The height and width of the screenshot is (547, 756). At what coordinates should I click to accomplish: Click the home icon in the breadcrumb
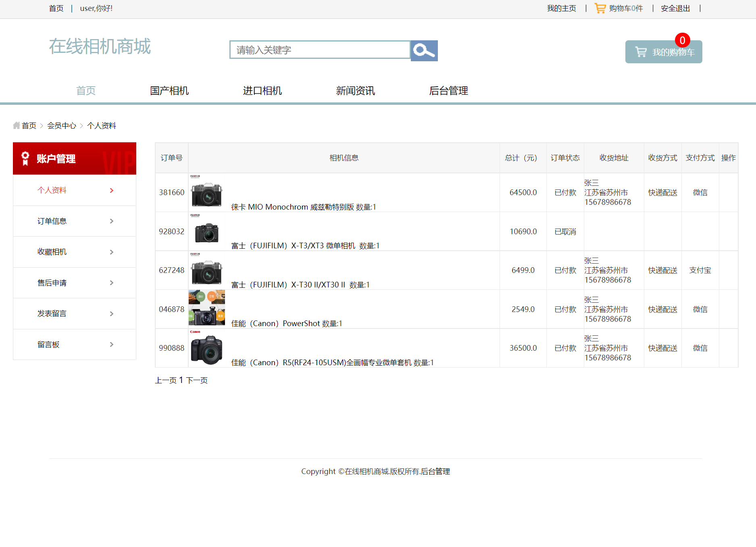(16, 125)
